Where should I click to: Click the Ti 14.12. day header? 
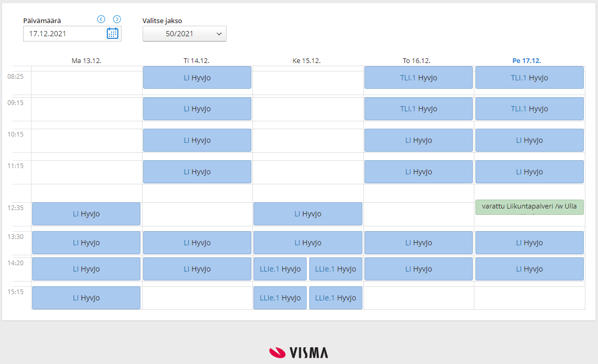pyautogui.click(x=197, y=60)
